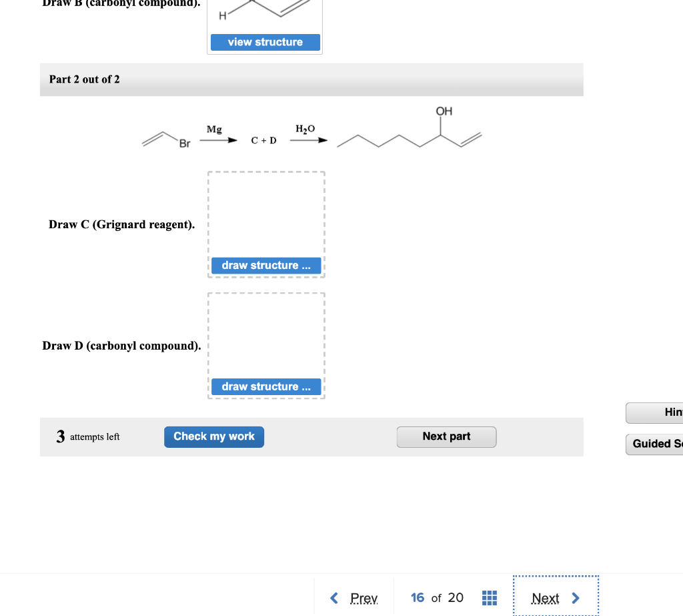Open the question map grid icon
683x616 pixels.
point(489,597)
